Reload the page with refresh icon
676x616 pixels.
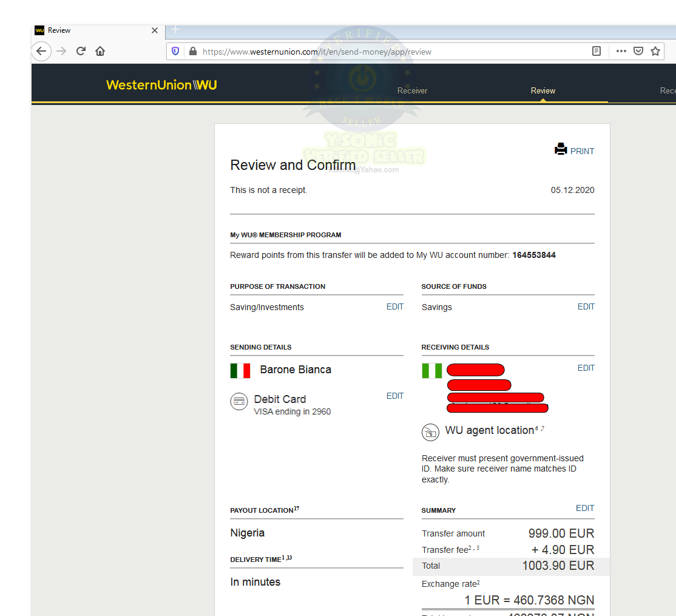(x=81, y=52)
